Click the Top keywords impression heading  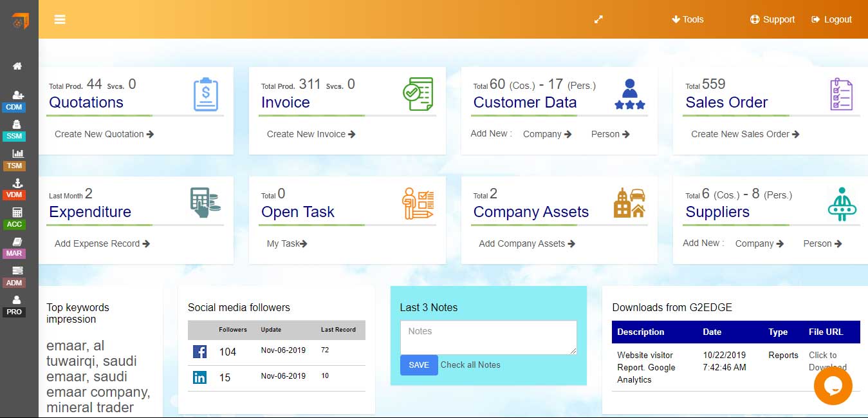(x=78, y=313)
